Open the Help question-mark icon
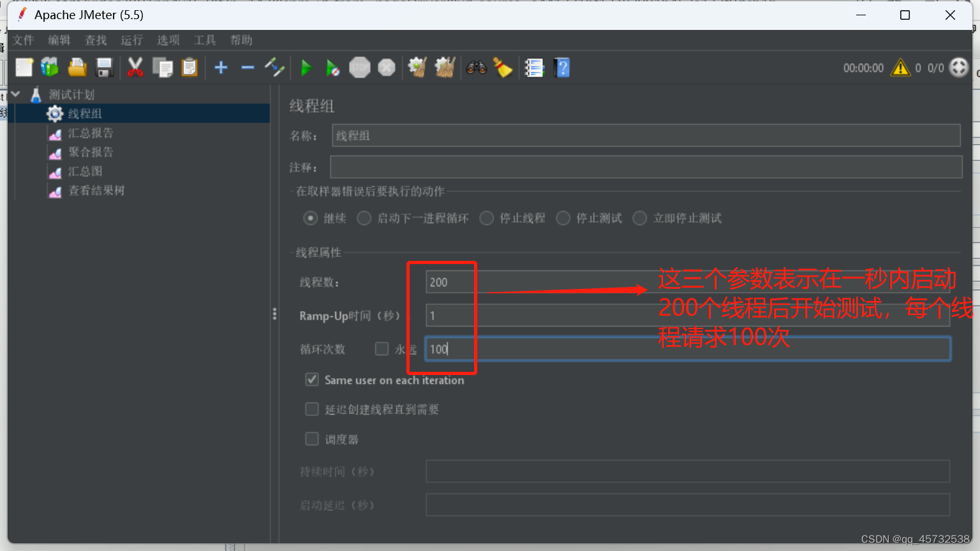Image resolution: width=980 pixels, height=551 pixels. point(562,67)
